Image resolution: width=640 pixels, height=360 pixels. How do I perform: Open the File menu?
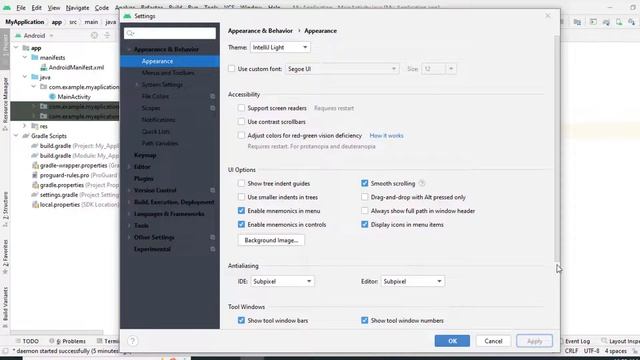(x=21, y=8)
